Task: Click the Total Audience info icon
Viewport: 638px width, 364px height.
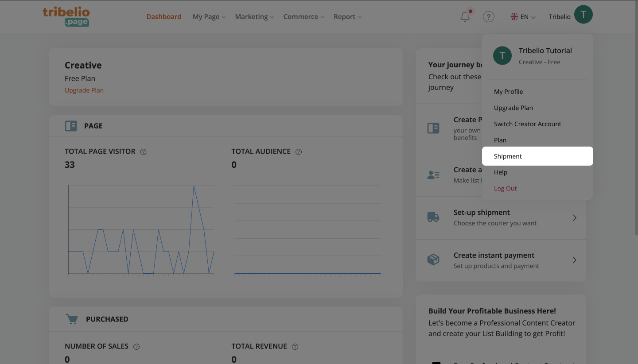Action: [299, 152]
